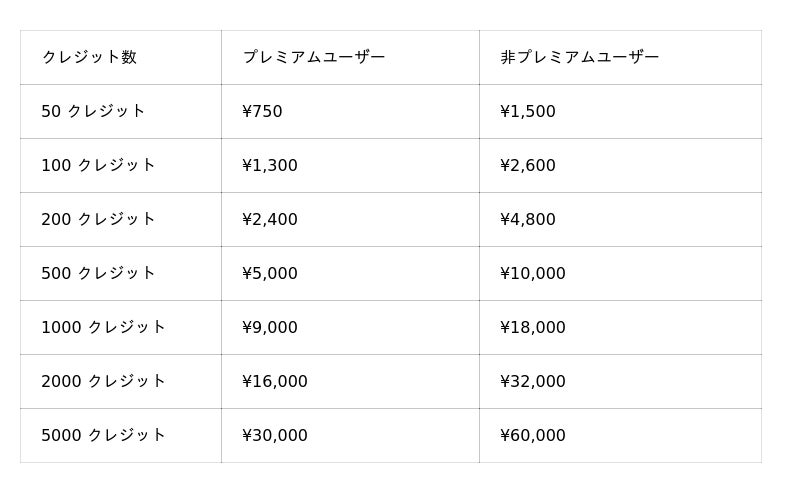Click the ¥9,000 price cell
This screenshot has height=493, width=800.
click(270, 327)
